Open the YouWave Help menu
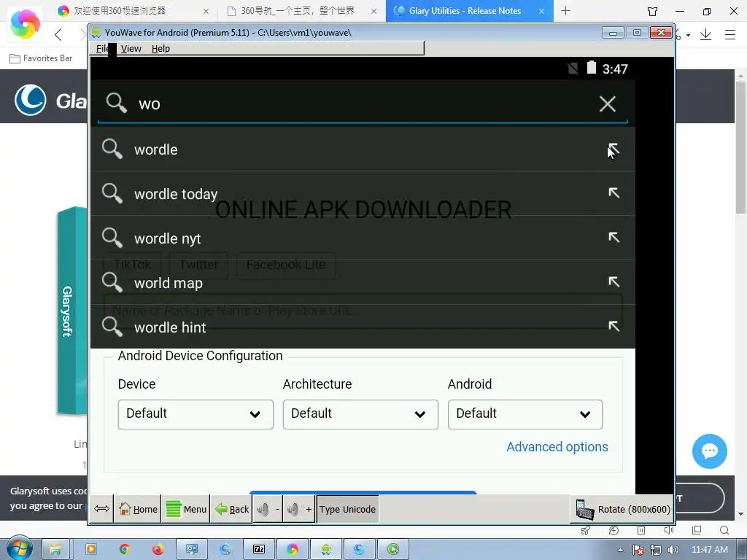747x560 pixels. (160, 49)
